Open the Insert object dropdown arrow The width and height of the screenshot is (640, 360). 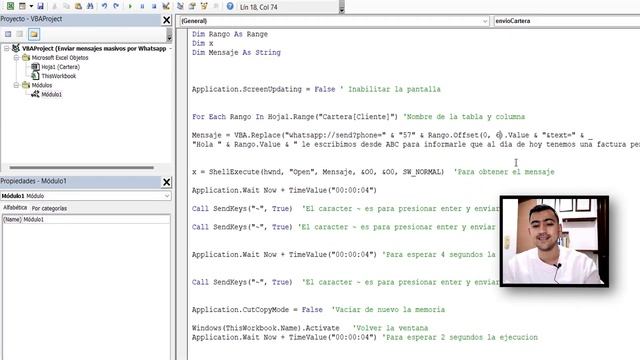tap(31, 6)
